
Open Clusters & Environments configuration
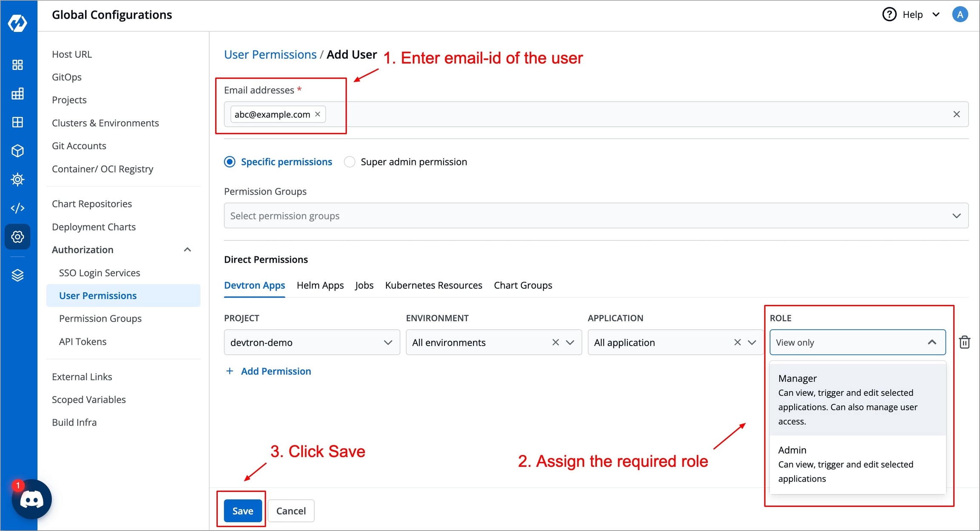[105, 123]
